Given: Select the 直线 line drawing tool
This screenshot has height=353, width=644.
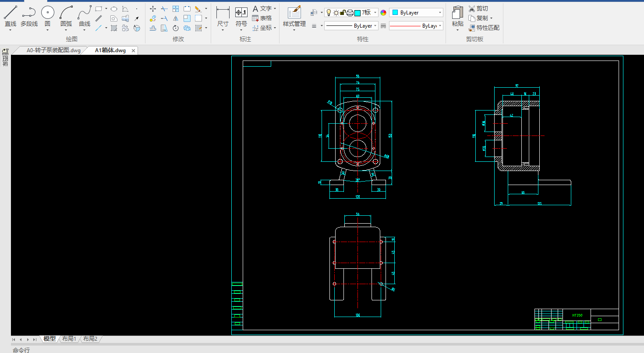Looking at the screenshot, I should point(11,13).
